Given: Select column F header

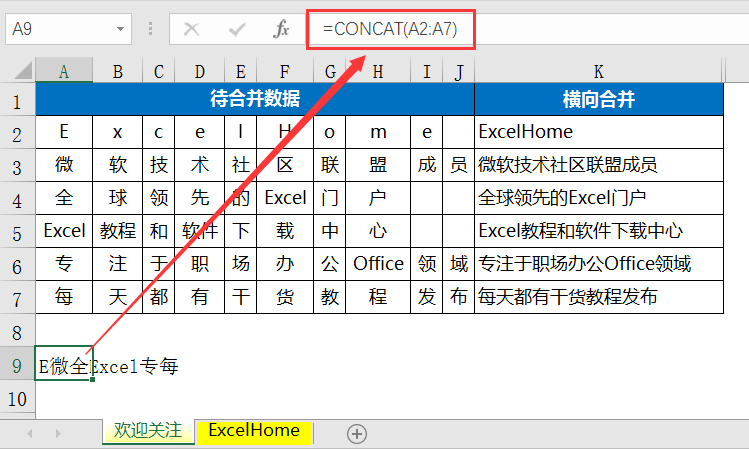Looking at the screenshot, I should pyautogui.click(x=285, y=71).
